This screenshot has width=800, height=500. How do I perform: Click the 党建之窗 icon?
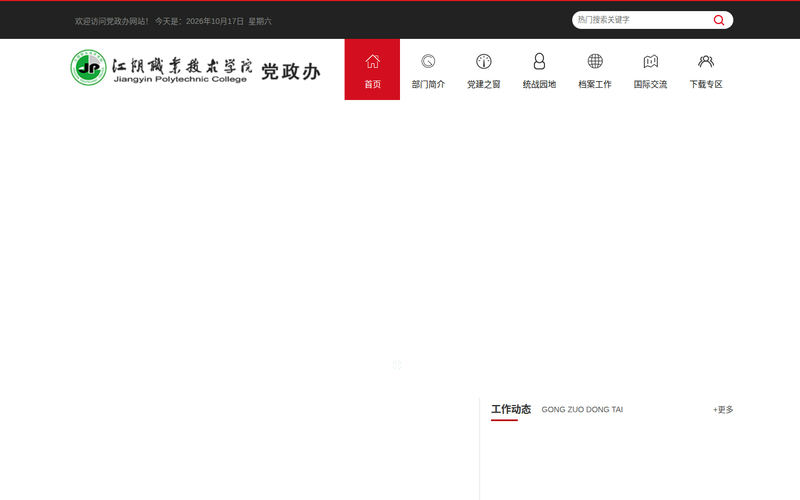(x=484, y=61)
